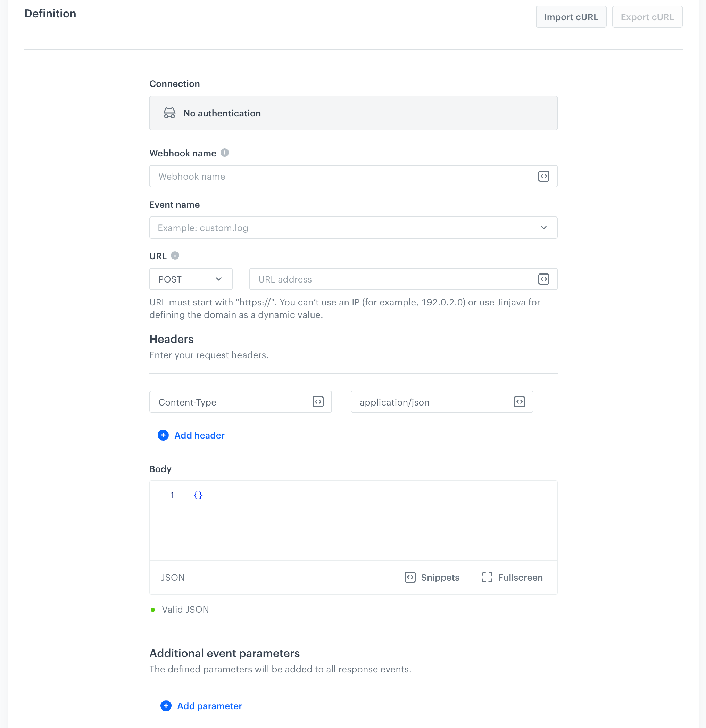Open the Fullscreen body editor
This screenshot has height=728, width=706.
pyautogui.click(x=512, y=577)
